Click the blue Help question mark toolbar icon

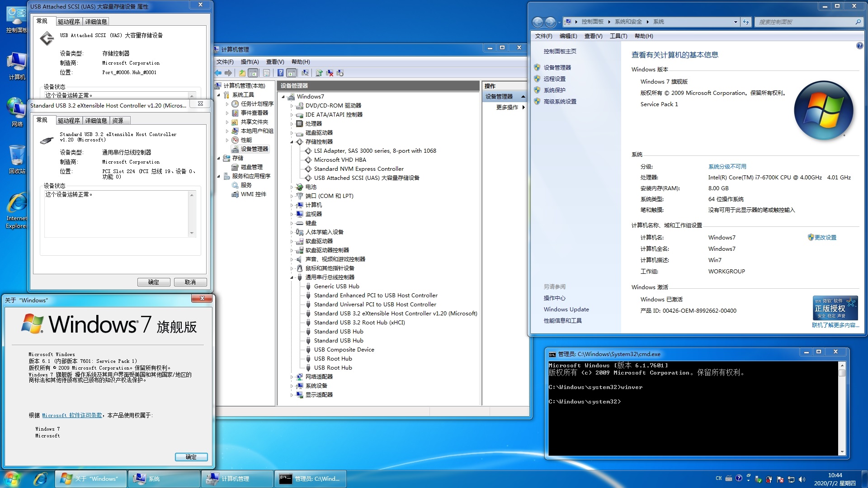click(x=280, y=73)
